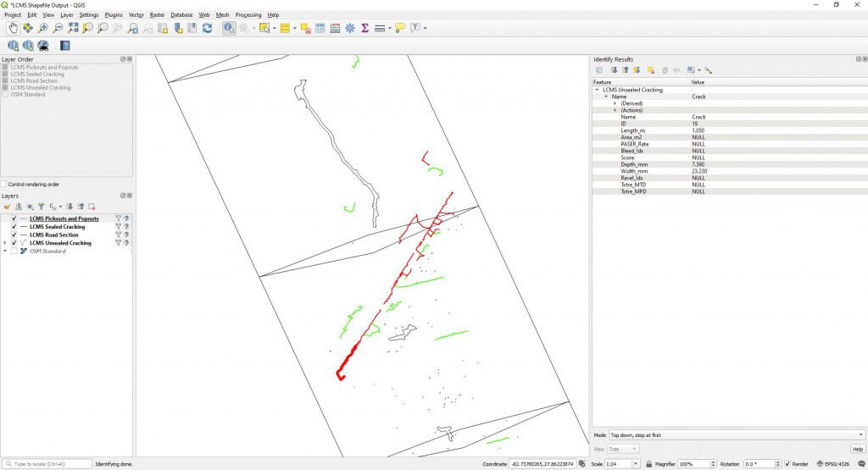Screen dimensions: 868x470
Task: Click the Rotation value field
Action: (759, 464)
